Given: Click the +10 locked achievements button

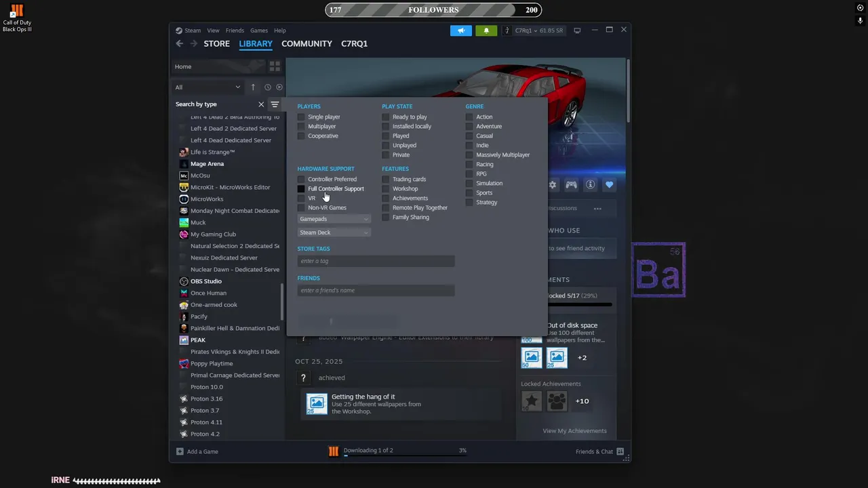Looking at the screenshot, I should pos(582,401).
